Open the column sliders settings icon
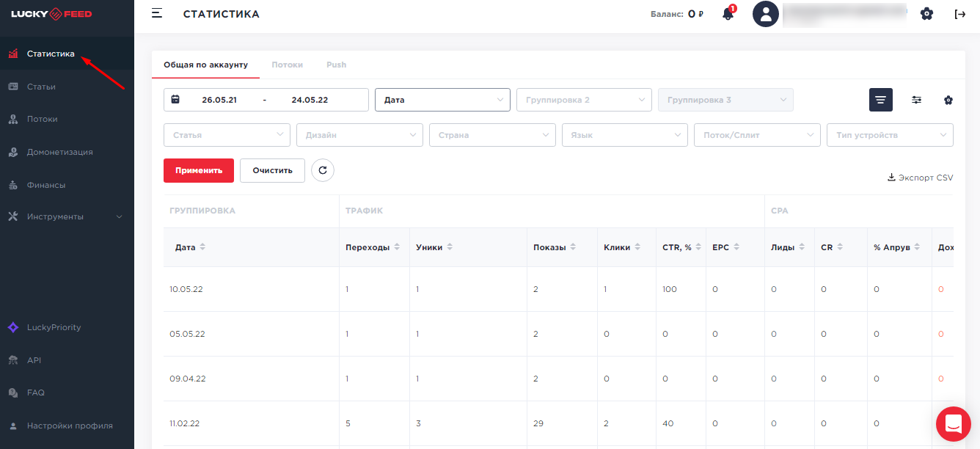980x449 pixels. (x=916, y=100)
